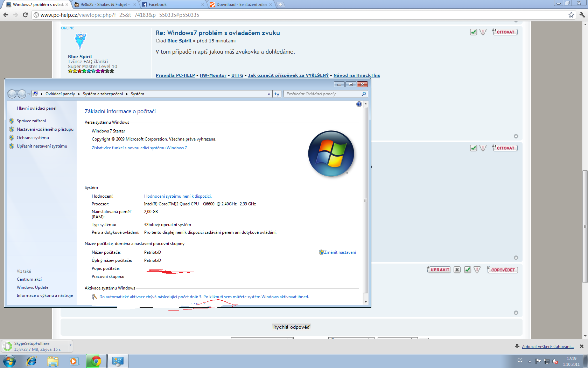
Task: Launch Internet Explorer from the taskbar
Action: (x=31, y=361)
